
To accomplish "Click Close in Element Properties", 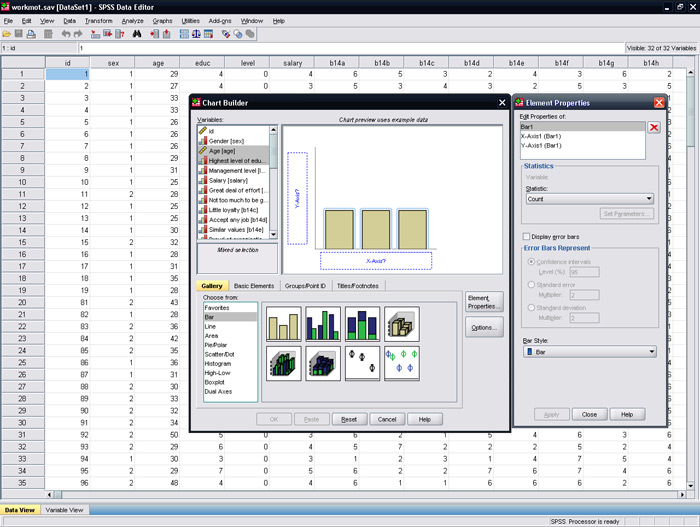I will click(589, 414).
